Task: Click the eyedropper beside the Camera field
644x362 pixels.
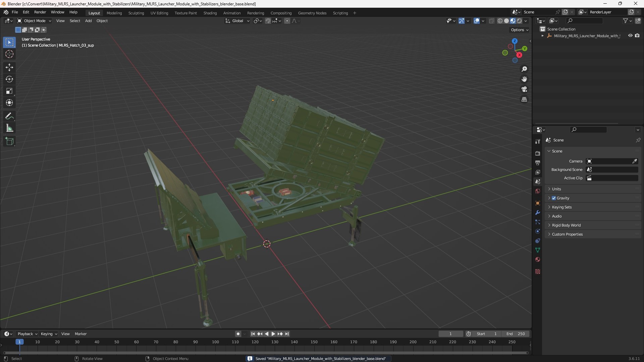Action: pyautogui.click(x=635, y=161)
